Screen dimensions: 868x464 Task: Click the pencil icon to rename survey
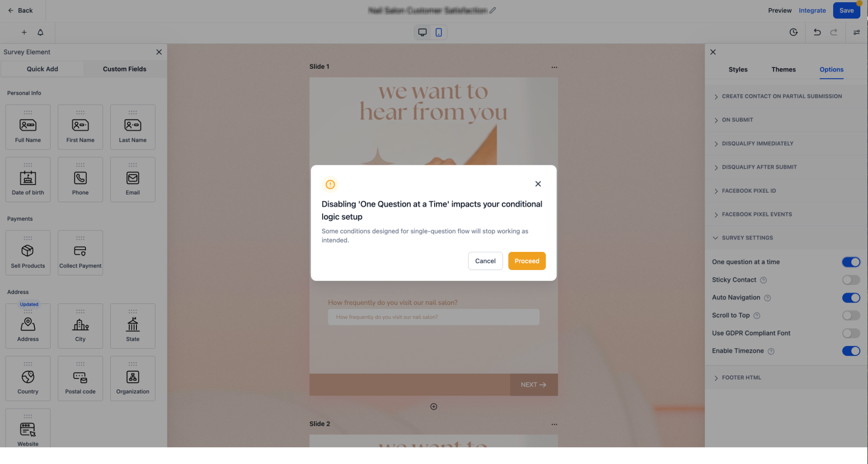coord(493,10)
